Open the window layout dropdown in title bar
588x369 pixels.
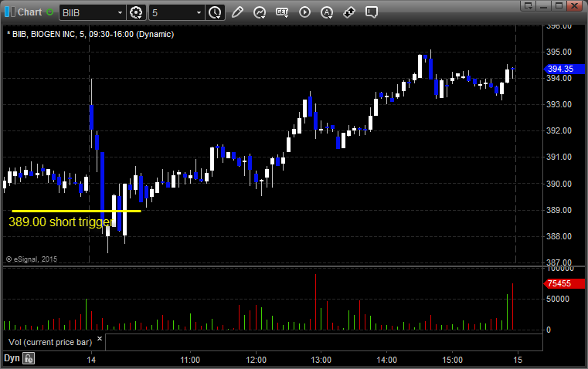click(529, 5)
